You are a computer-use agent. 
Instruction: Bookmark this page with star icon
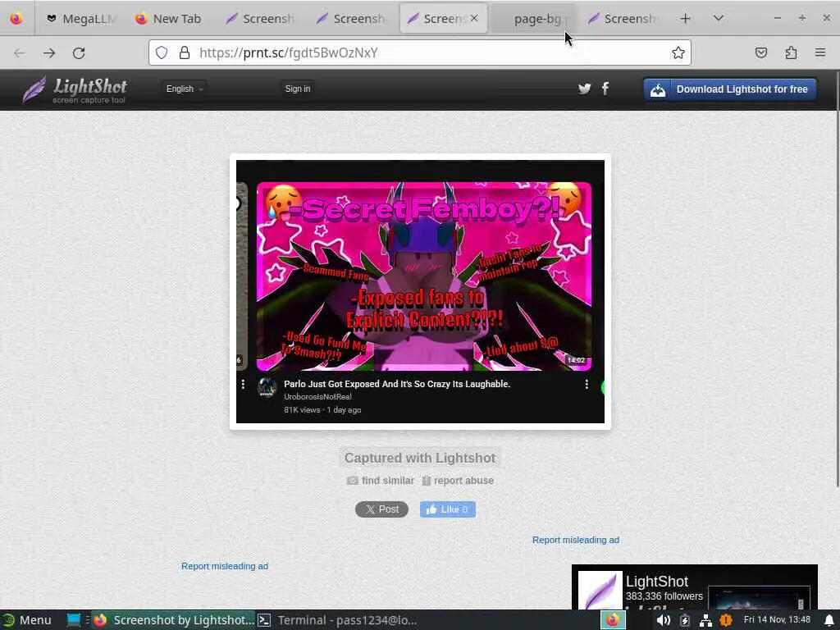[x=678, y=52]
